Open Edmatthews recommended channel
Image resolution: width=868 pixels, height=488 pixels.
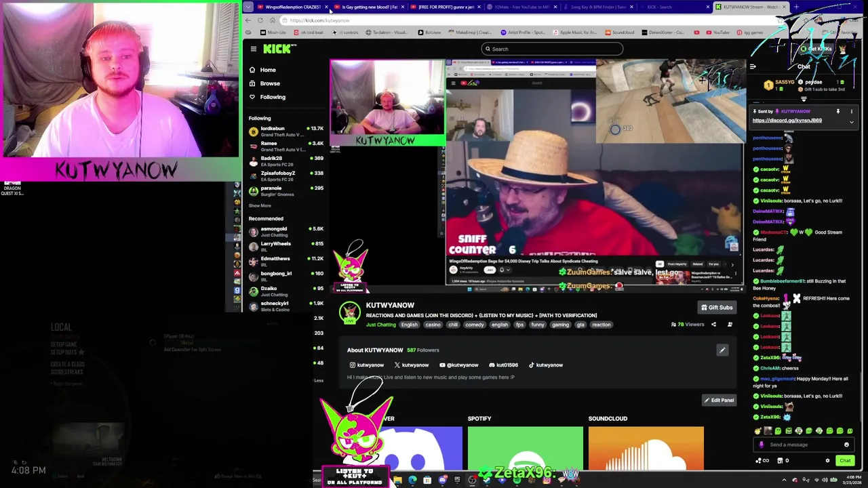tap(285, 262)
